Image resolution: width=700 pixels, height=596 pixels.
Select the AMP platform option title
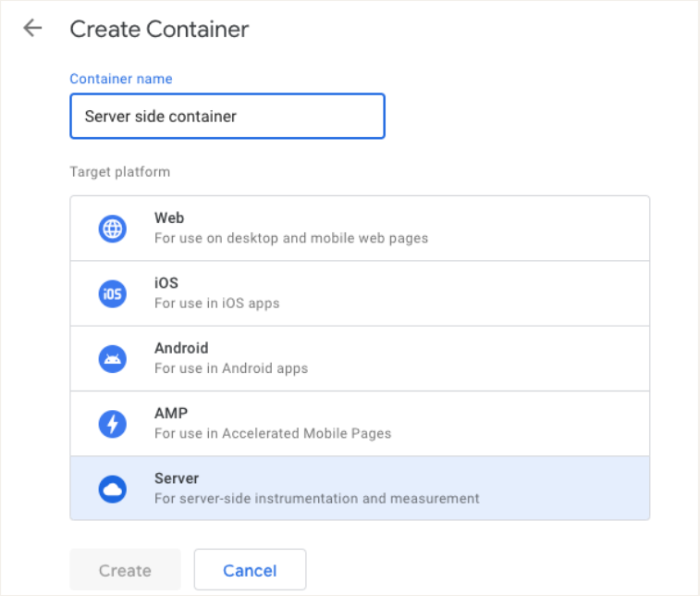[x=170, y=414]
